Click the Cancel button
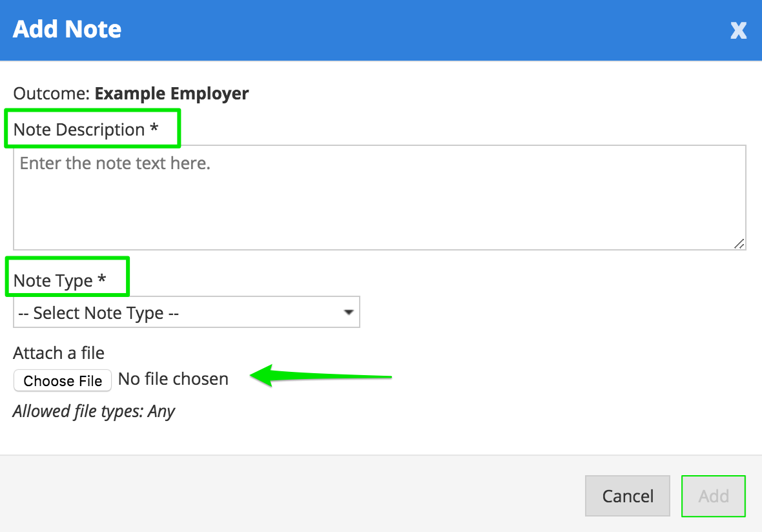Viewport: 762px width, 532px height. click(628, 496)
